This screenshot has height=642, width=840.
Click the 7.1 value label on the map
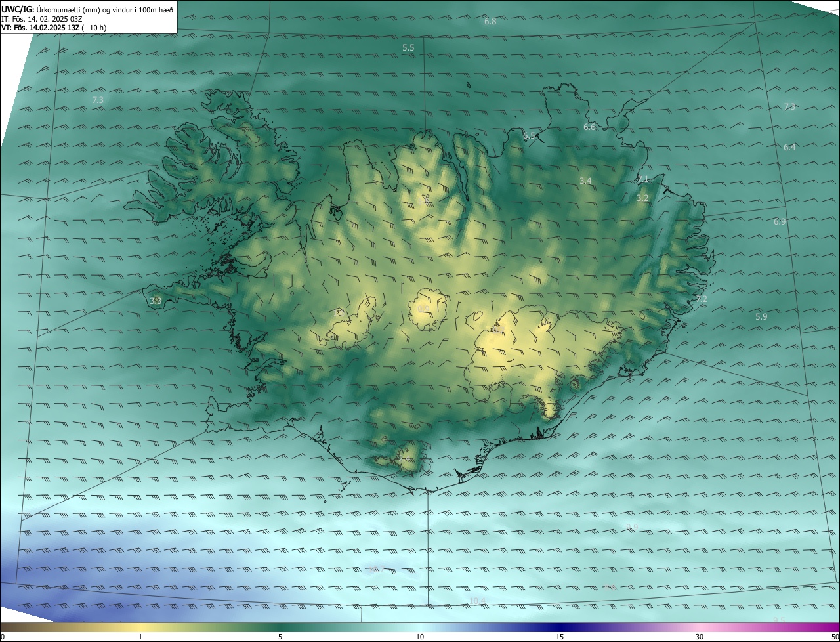coord(642,179)
